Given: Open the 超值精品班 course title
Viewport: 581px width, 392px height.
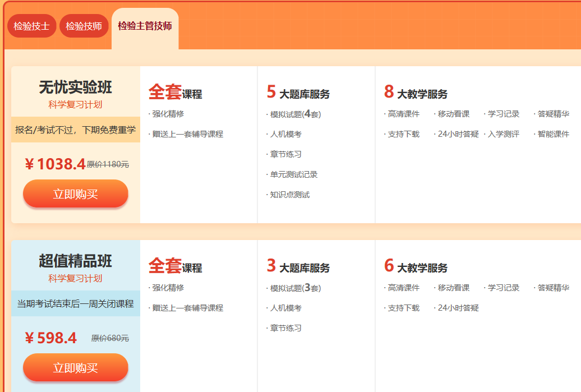Looking at the screenshot, I should (76, 261).
